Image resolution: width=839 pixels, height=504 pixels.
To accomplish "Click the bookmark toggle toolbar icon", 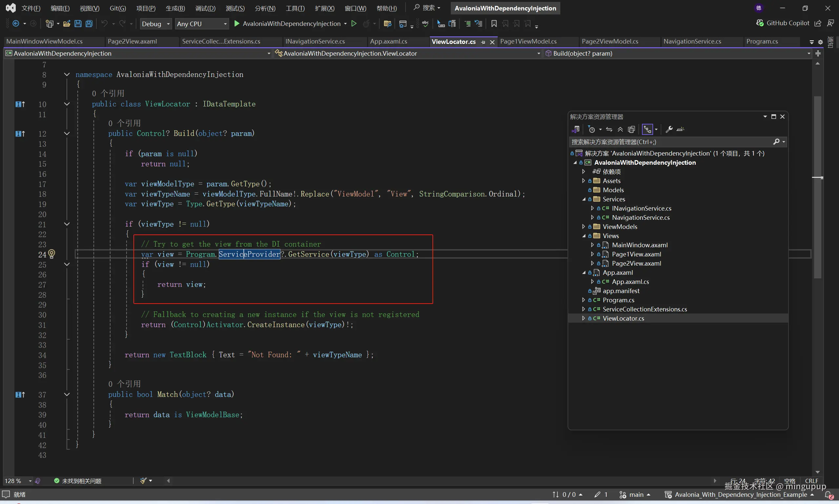I will 494,24.
